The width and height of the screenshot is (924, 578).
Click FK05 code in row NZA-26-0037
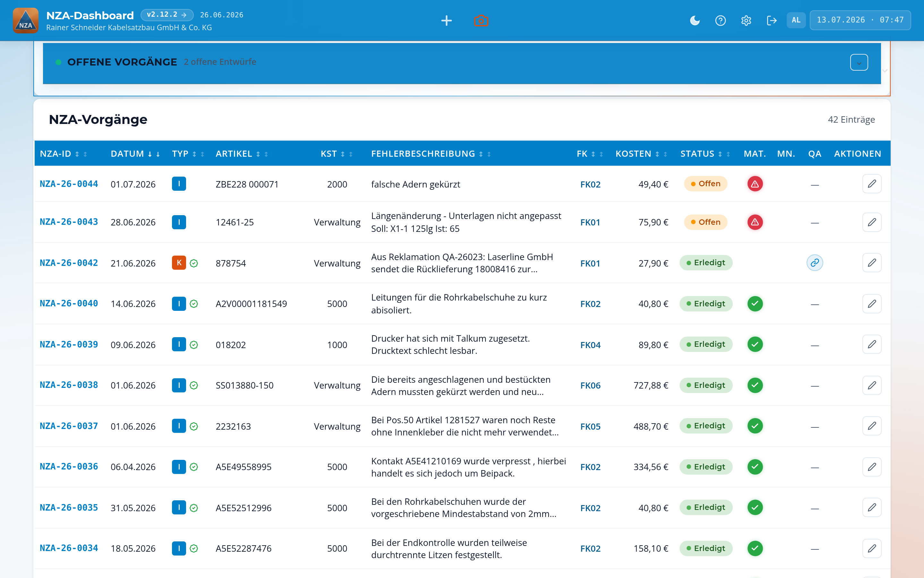590,426
